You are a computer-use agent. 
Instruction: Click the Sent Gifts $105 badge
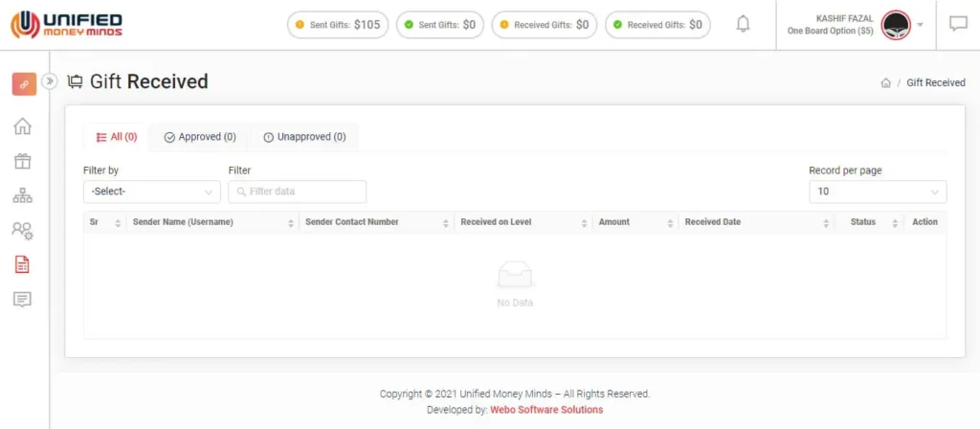point(338,25)
